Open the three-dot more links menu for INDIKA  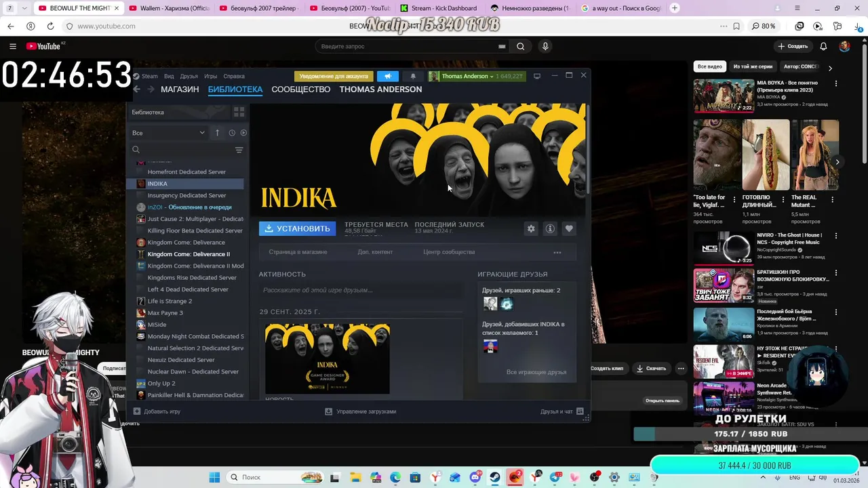557,252
